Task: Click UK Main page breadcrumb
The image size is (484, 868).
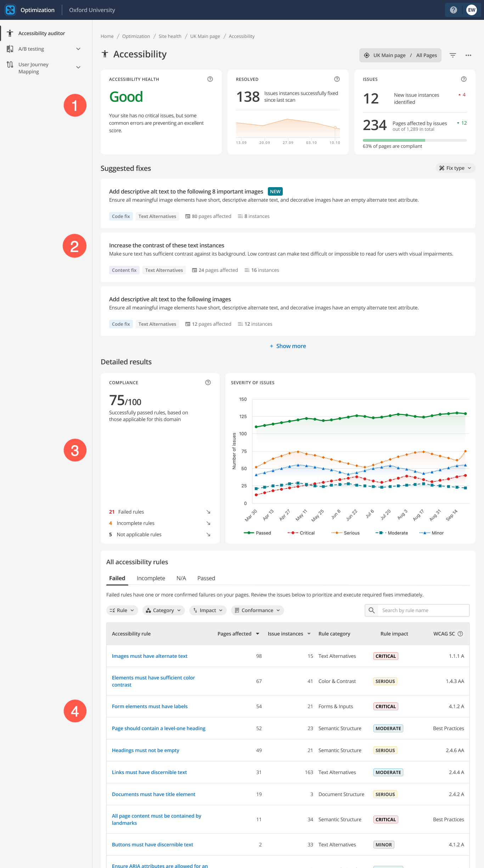Action: click(x=205, y=36)
